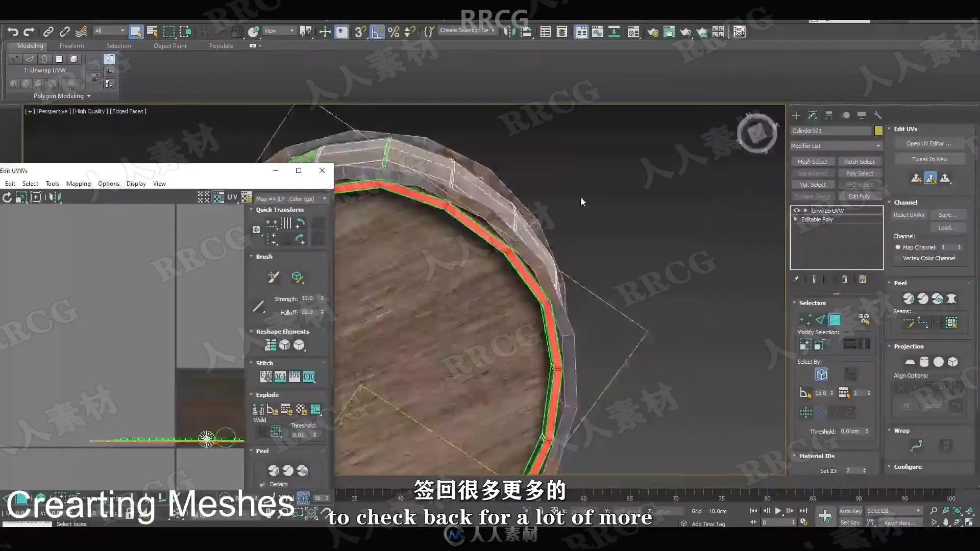Screen dimensions: 980x551
Task: Toggle the Percent Snap icon
Action: coord(394,32)
